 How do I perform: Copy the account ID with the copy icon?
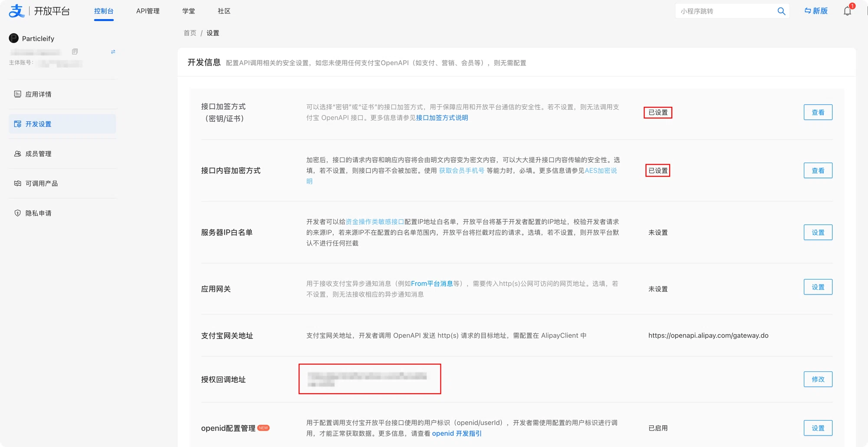coord(75,52)
